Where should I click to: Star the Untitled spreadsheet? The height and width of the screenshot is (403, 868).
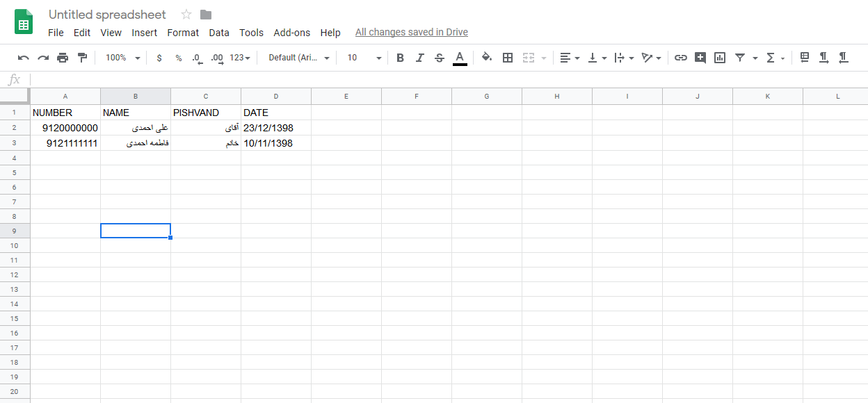(x=186, y=15)
